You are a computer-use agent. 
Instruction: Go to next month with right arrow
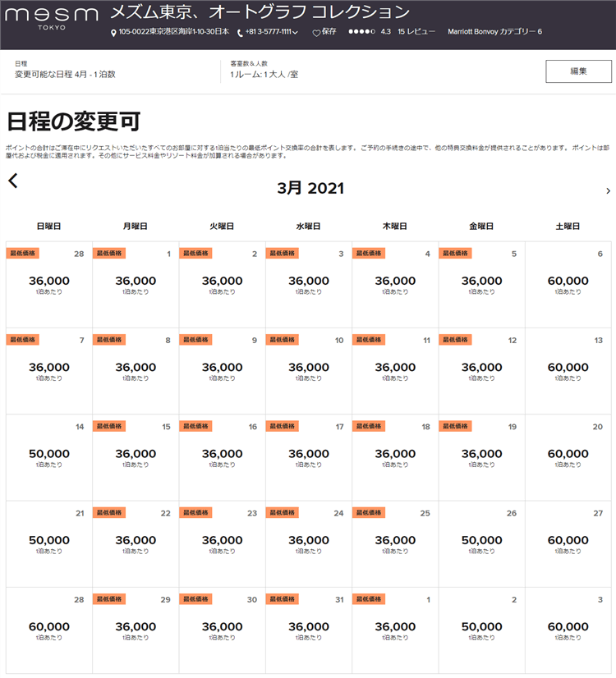tap(608, 190)
